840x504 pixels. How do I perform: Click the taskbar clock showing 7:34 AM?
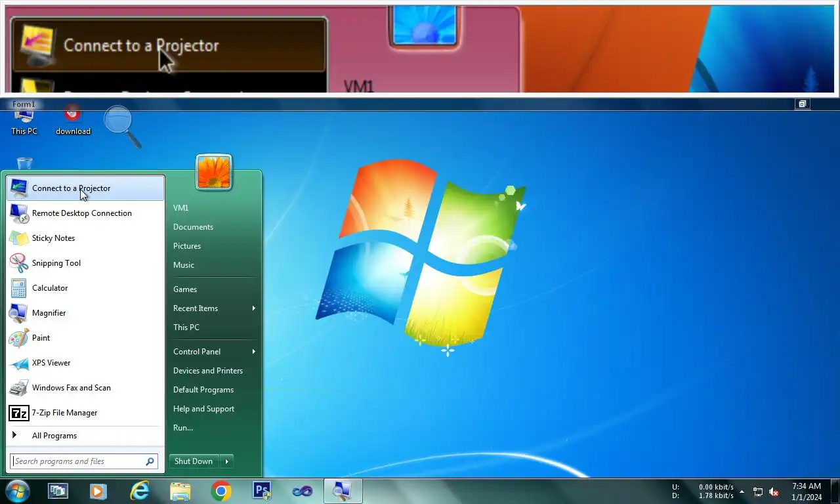807,492
